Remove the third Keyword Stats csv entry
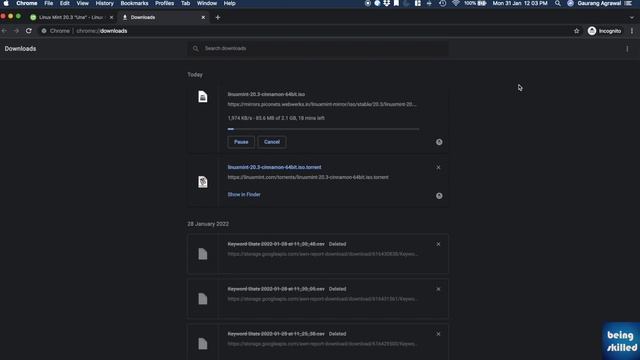The image size is (640, 360). pyautogui.click(x=438, y=334)
